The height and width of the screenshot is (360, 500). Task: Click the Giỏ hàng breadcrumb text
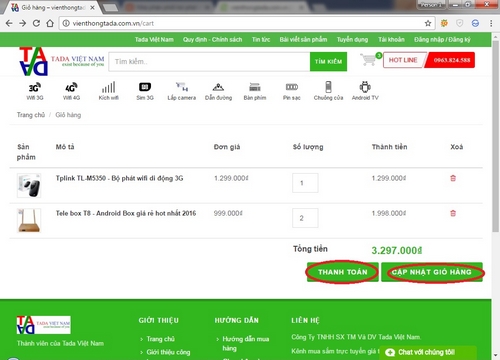[68, 115]
